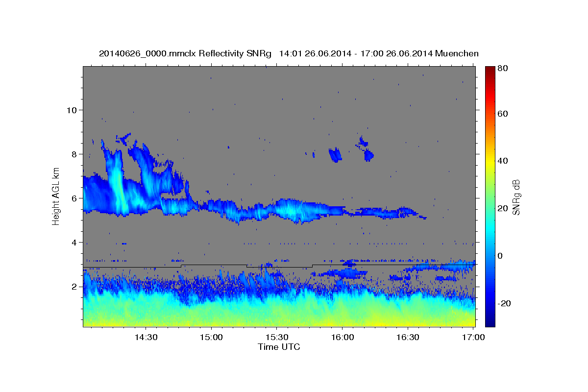Click the 16:00 time tick label
The height and width of the screenshot is (392, 588).
pyautogui.click(x=342, y=338)
